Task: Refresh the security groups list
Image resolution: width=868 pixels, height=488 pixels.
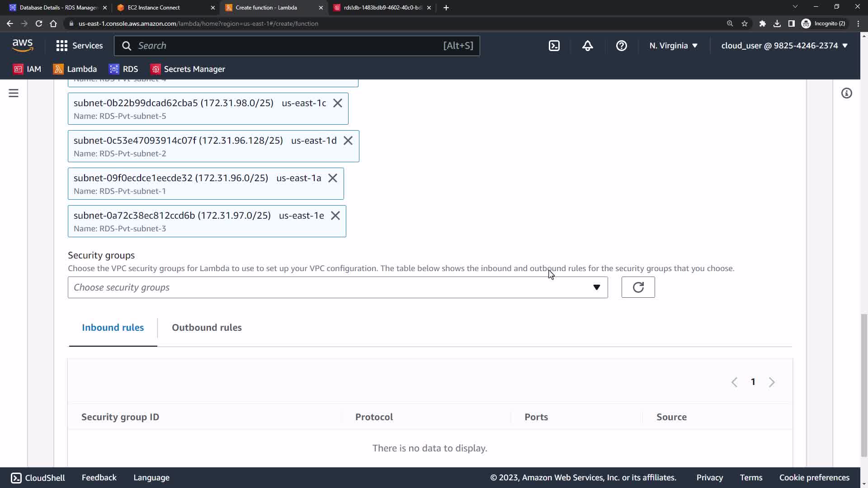Action: point(638,287)
